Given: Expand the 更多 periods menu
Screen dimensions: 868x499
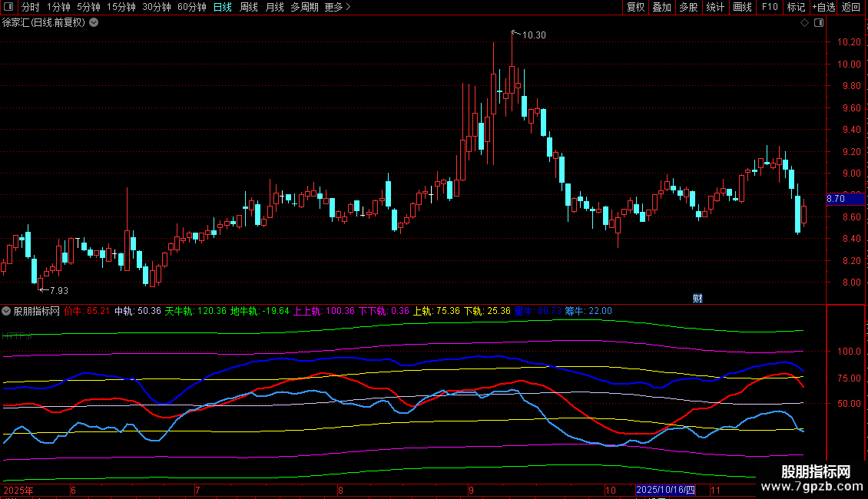Looking at the screenshot, I should click(x=336, y=7).
